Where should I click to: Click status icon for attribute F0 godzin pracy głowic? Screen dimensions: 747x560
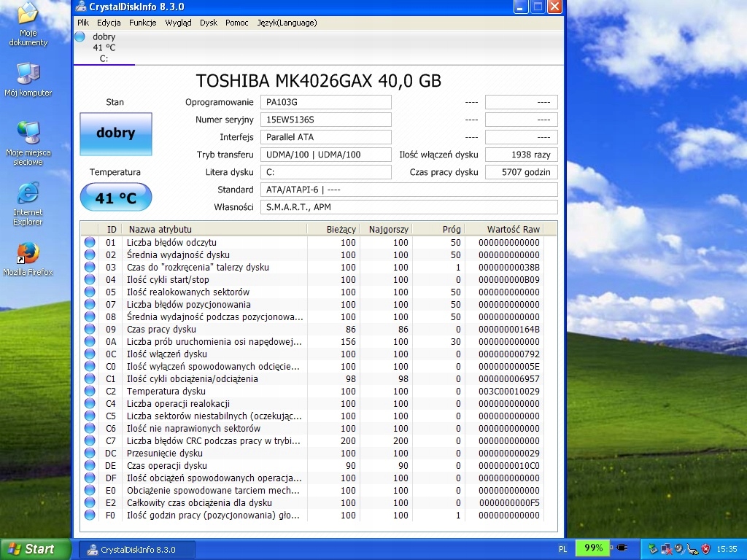(90, 515)
